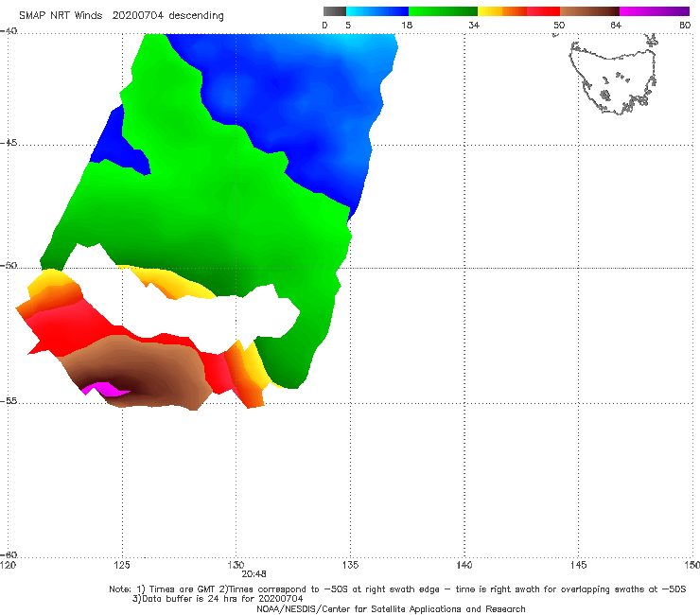Click the magenta peak-wind patch near 55S
This screenshot has height=615, width=700.
[x=105, y=389]
